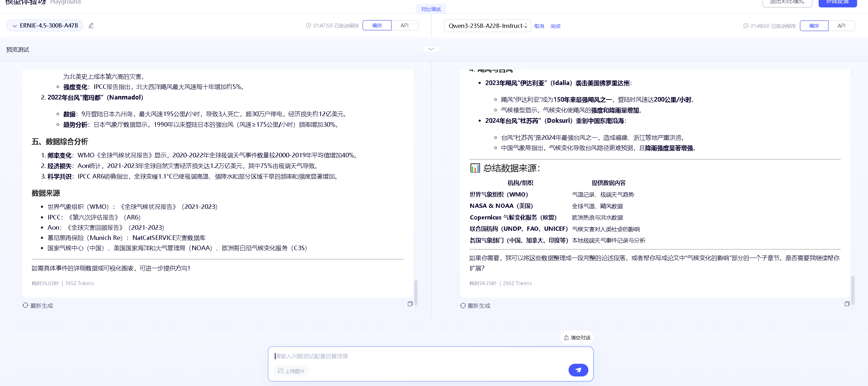Click the IPCC 第六次评估报告 source line
Image resolution: width=868 pixels, height=386 pixels.
pos(94,217)
